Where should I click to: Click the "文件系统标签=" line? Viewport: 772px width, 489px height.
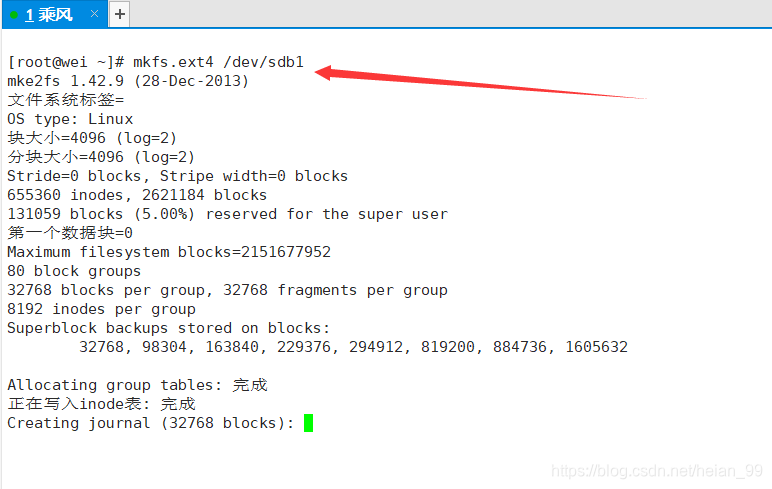pos(65,100)
